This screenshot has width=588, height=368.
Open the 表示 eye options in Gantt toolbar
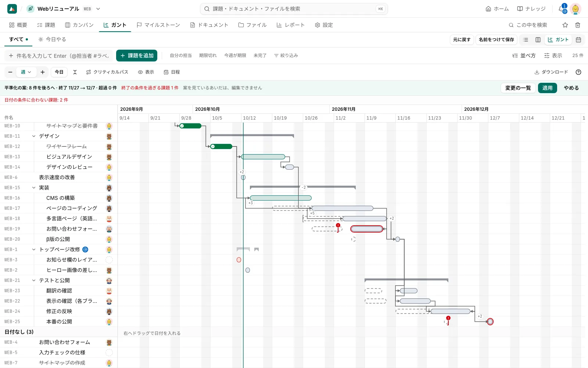point(146,72)
